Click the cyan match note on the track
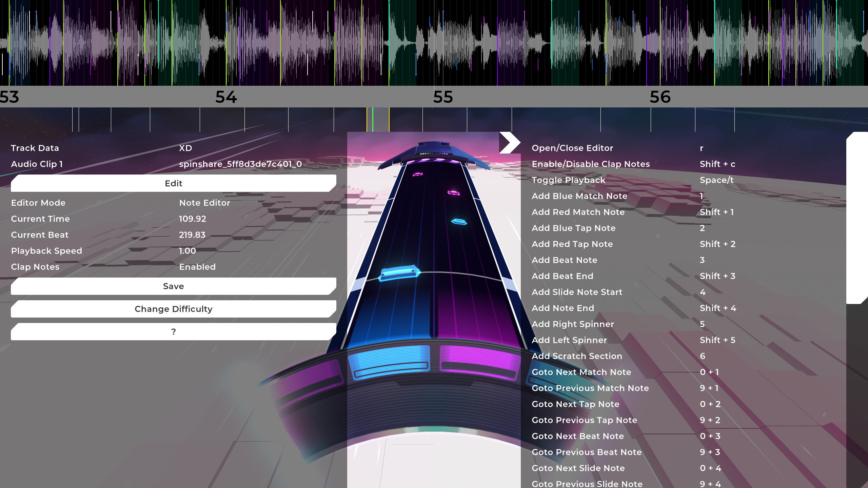Screen dimensions: 868x488 459,222
